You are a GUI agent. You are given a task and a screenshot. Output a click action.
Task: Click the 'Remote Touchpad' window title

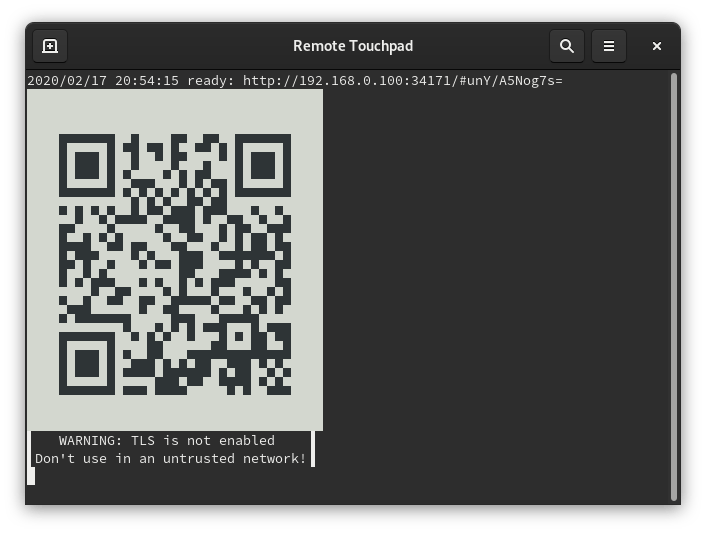coord(353,46)
